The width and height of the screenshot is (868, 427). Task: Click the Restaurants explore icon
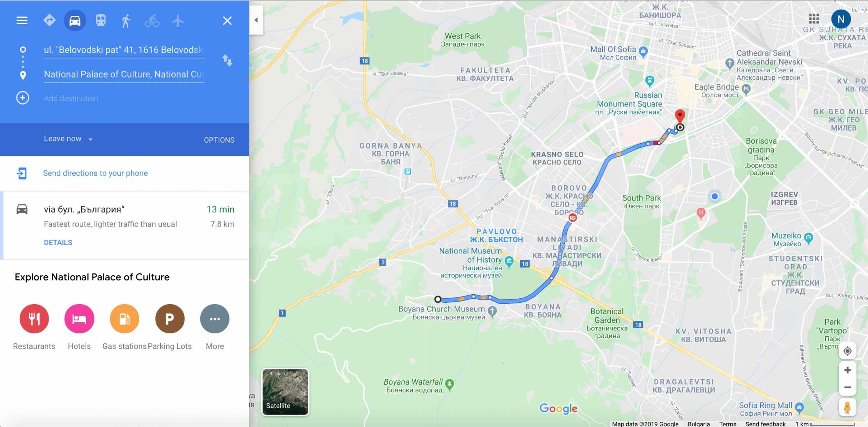click(x=34, y=319)
